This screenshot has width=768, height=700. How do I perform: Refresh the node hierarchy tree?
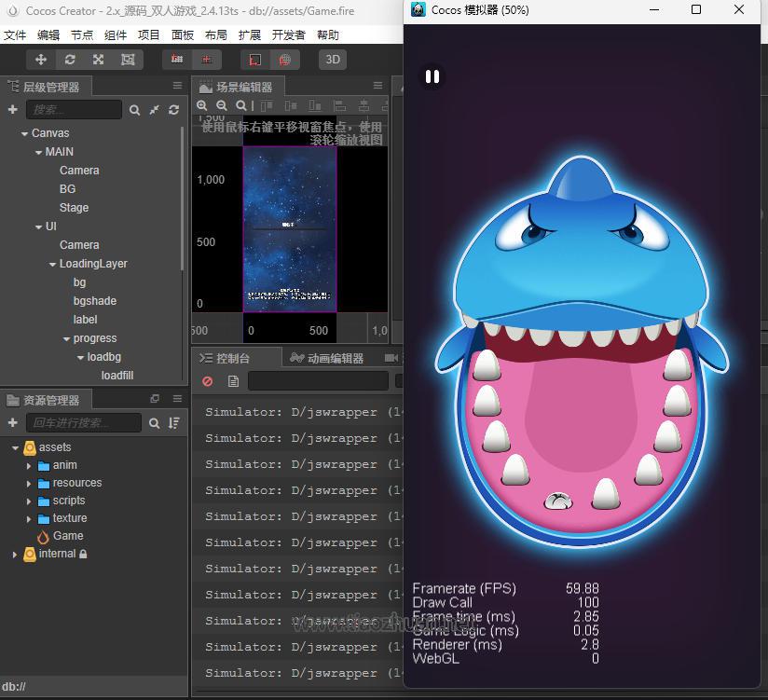click(173, 110)
